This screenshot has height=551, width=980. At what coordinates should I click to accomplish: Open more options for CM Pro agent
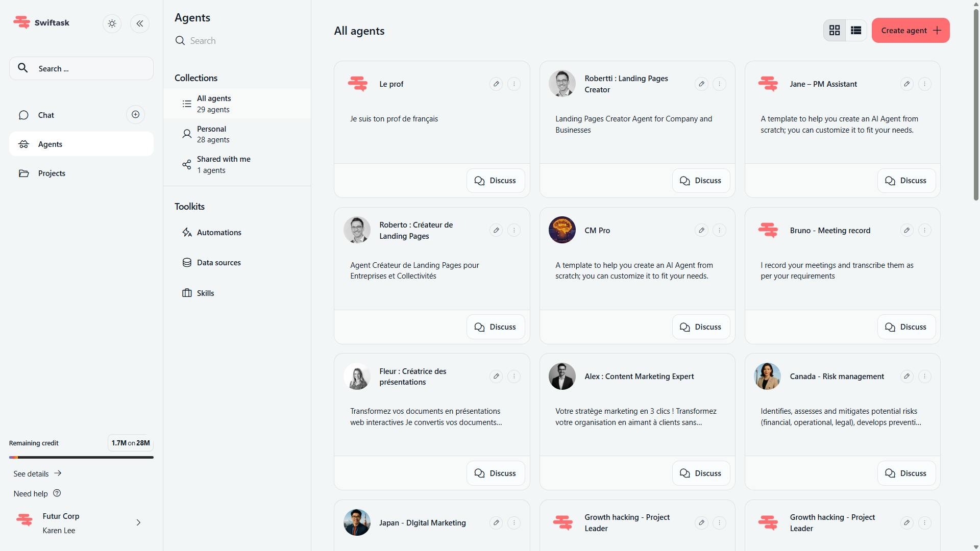tap(719, 231)
